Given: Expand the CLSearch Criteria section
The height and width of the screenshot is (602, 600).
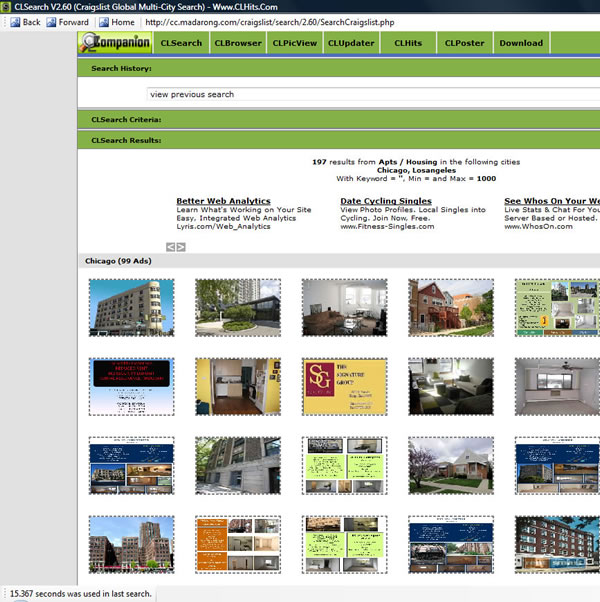Looking at the screenshot, I should [126, 119].
